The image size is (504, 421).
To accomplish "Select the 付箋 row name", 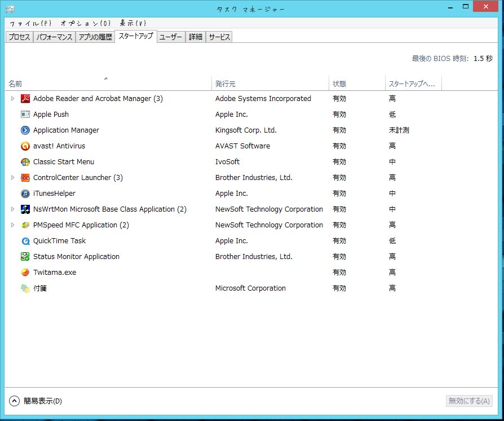I will pos(40,288).
